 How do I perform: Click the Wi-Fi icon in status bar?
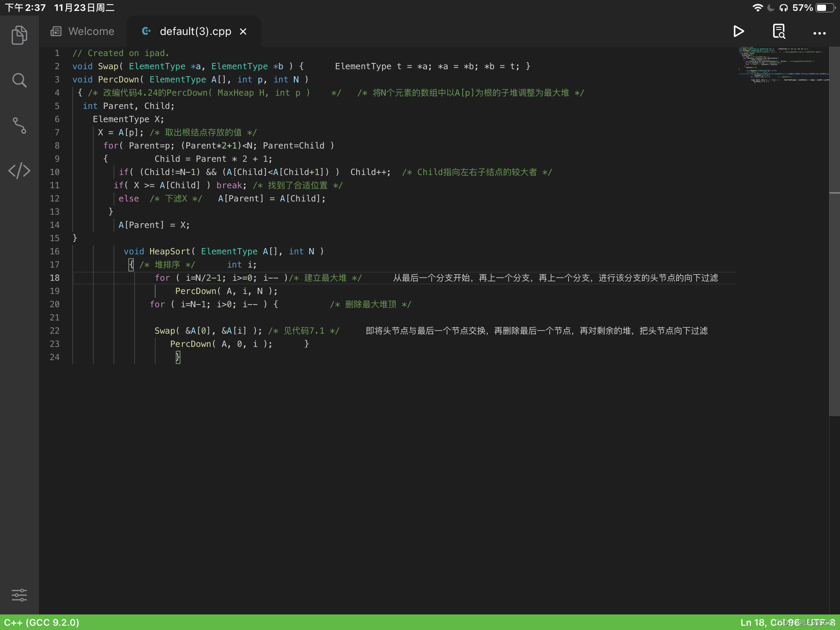(758, 8)
